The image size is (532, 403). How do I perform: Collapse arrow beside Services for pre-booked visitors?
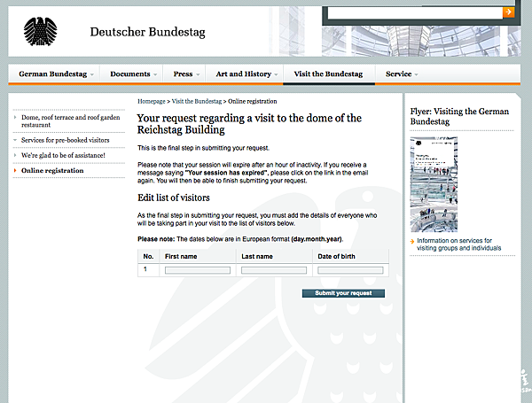pyautogui.click(x=15, y=140)
